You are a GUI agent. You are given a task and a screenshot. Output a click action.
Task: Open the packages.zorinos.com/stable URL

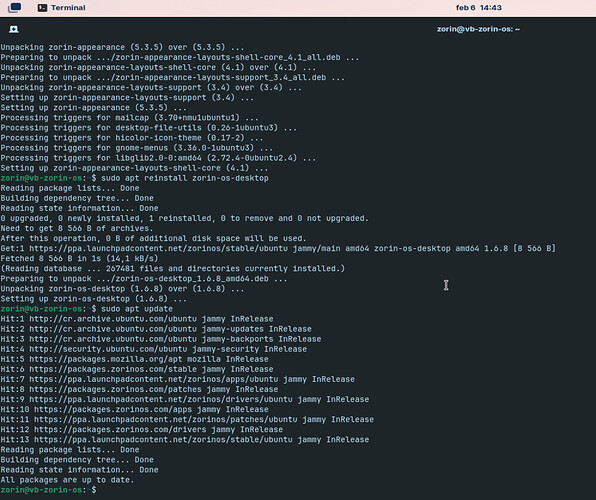[113, 369]
